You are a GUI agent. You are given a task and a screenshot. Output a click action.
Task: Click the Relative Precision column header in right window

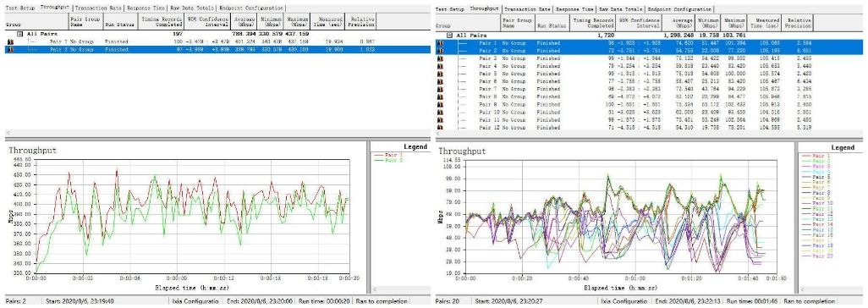[799, 23]
